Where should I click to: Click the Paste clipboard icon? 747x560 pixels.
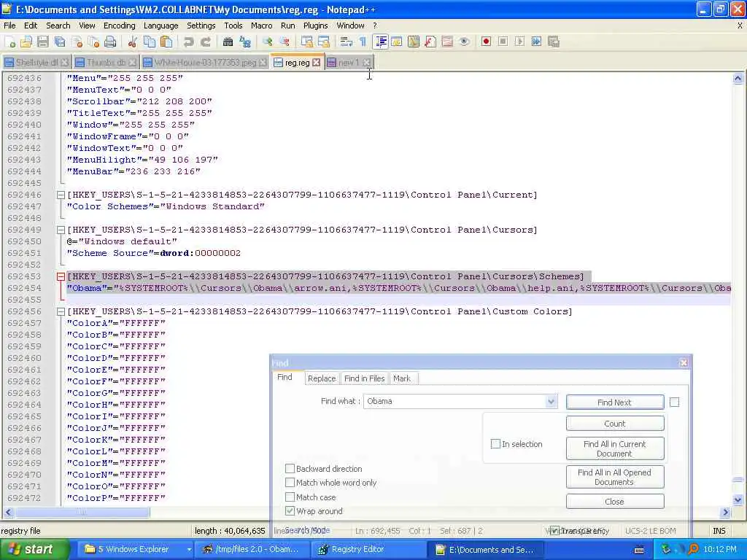pyautogui.click(x=166, y=42)
